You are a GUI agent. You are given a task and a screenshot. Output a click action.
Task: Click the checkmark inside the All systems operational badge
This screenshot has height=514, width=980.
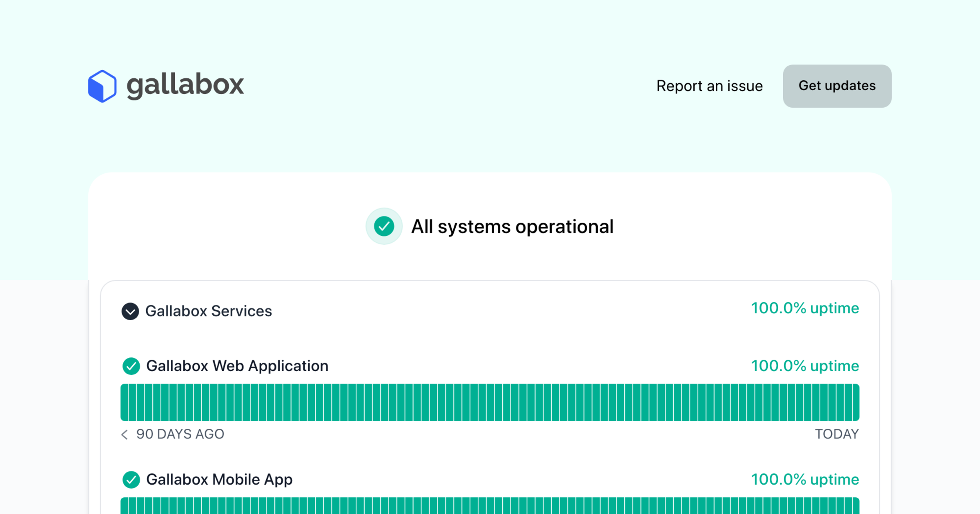(384, 226)
